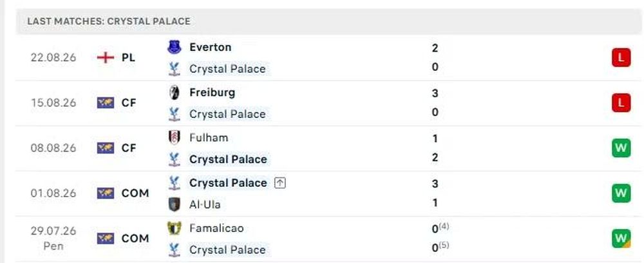Image resolution: width=644 pixels, height=263 pixels.
Task: Click the W badge for Famalicao penalty match
Action: tap(621, 239)
